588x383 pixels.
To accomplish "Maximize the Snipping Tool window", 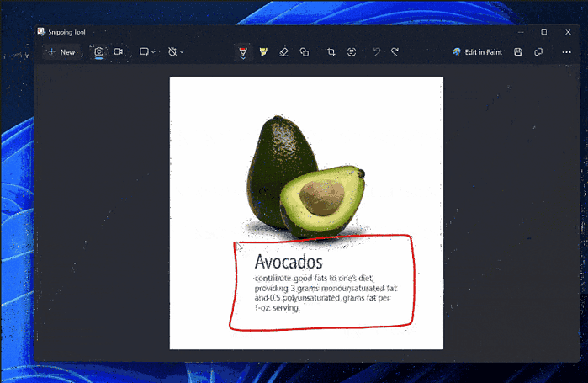I will click(543, 32).
